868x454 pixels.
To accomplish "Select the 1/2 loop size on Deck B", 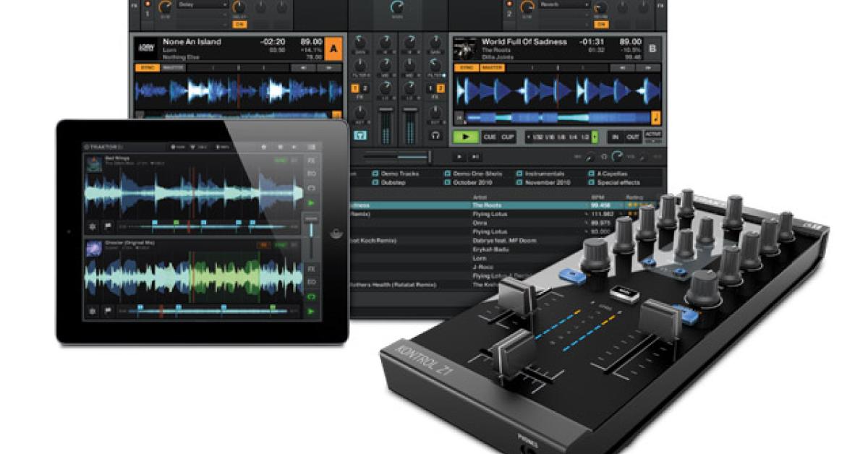I will (x=585, y=137).
